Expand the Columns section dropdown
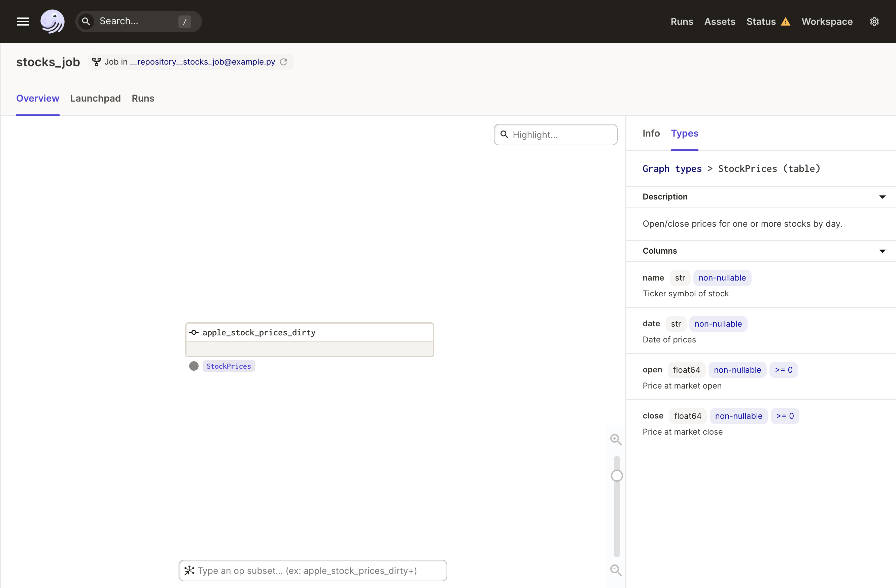The image size is (896, 588). pyautogui.click(x=885, y=250)
